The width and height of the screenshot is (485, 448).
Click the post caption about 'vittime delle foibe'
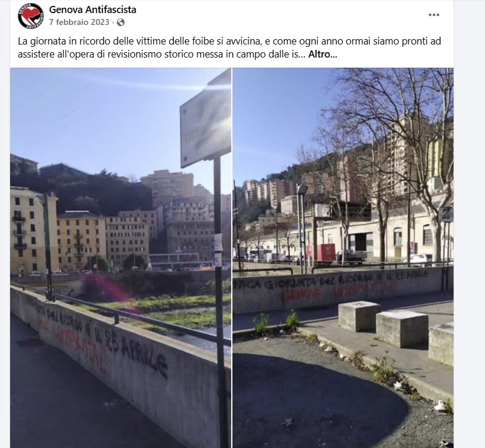229,47
